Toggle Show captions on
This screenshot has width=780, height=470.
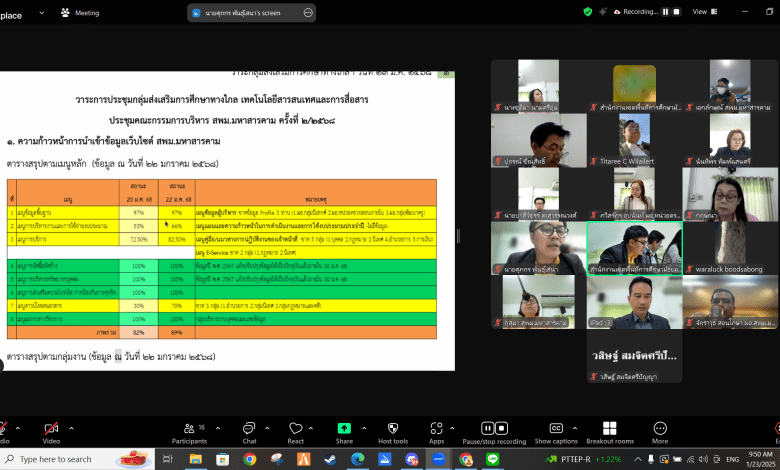coord(556,427)
